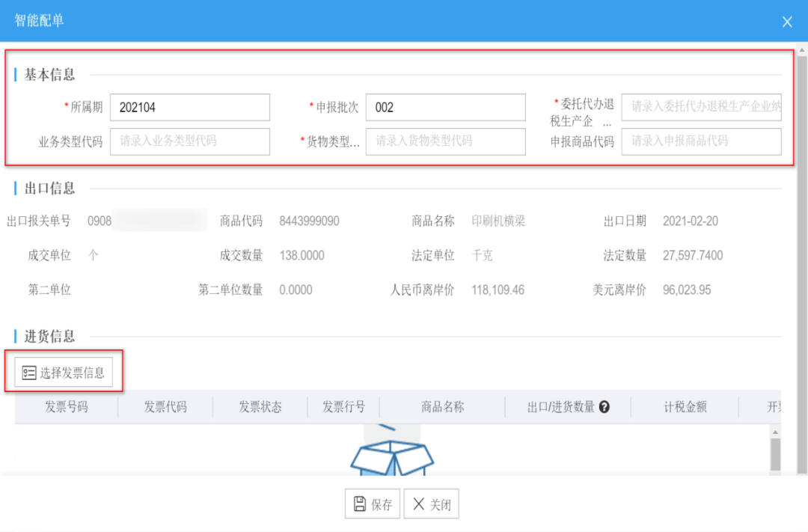The image size is (808, 532).
Task: Click the 计税金额 column header
Action: (685, 407)
